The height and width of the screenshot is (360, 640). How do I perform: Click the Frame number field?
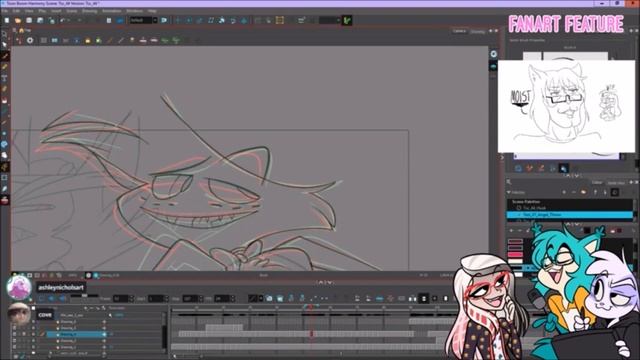pos(120,299)
